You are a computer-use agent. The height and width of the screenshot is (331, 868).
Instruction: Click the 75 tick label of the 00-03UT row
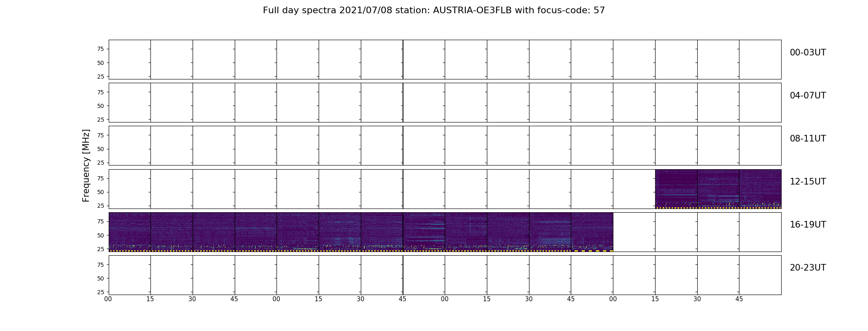click(x=100, y=49)
